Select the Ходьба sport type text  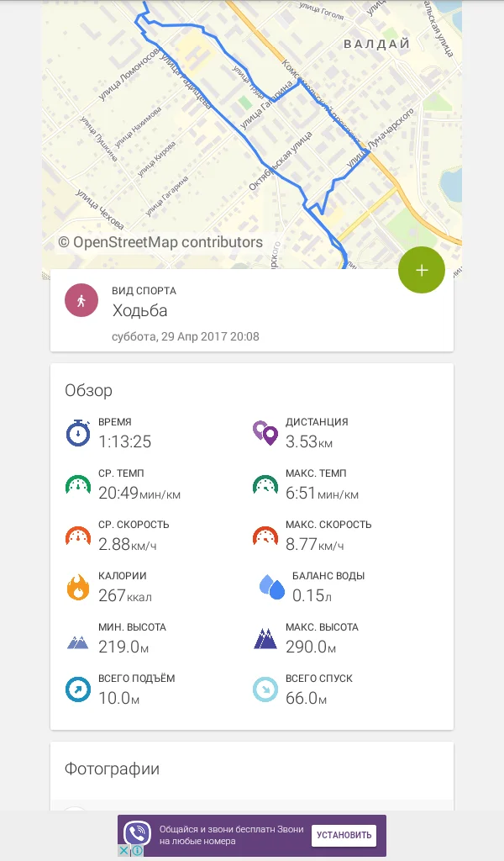139,310
